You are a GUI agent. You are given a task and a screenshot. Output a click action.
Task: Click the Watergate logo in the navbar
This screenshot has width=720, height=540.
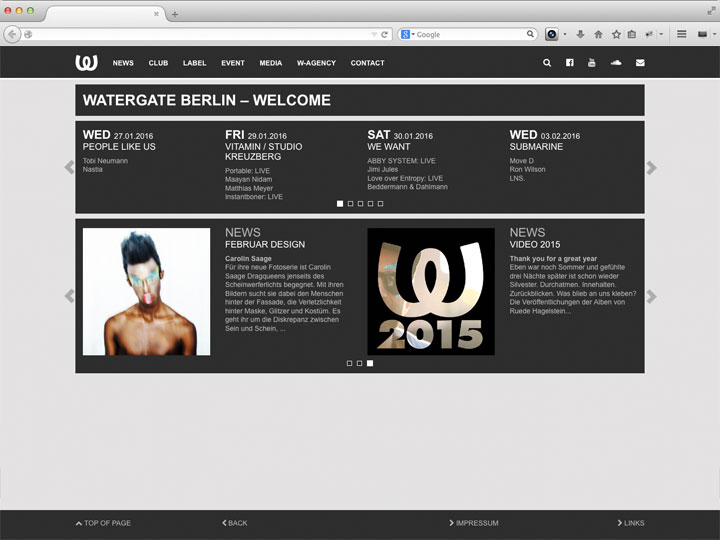(86, 63)
